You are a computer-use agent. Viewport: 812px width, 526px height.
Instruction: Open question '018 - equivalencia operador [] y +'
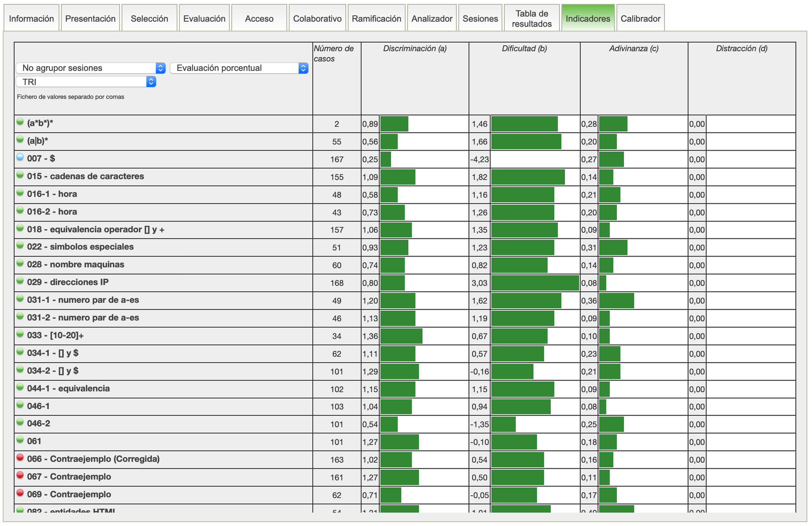tap(96, 230)
